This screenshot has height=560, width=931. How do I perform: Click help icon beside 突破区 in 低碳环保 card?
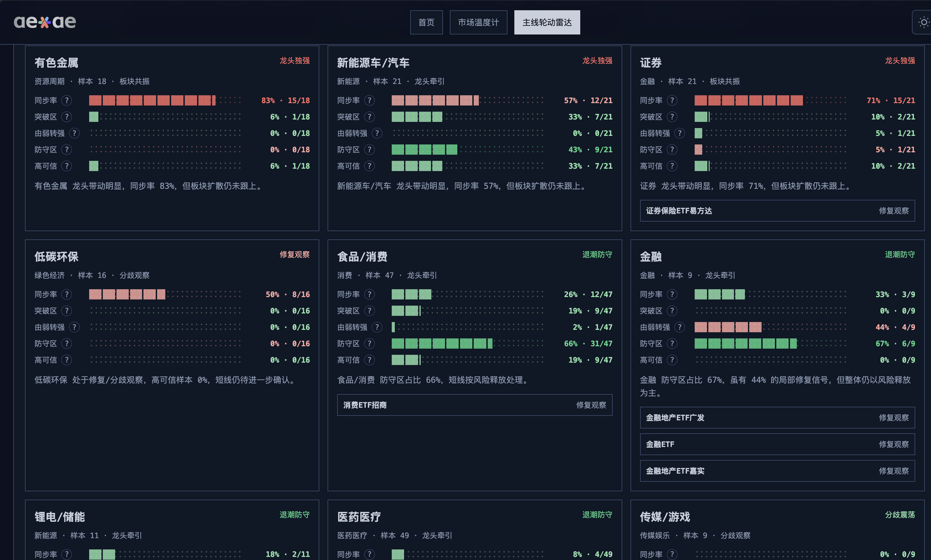pyautogui.click(x=67, y=311)
